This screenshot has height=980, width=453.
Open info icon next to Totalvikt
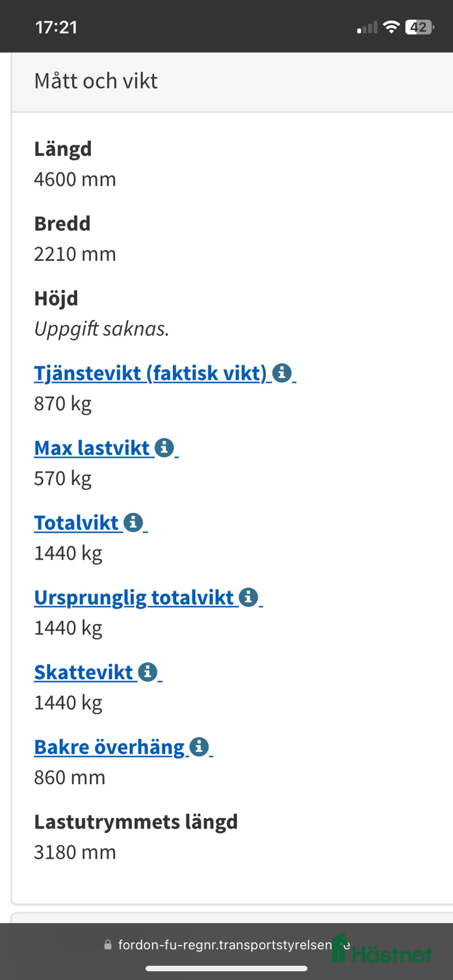click(x=132, y=522)
